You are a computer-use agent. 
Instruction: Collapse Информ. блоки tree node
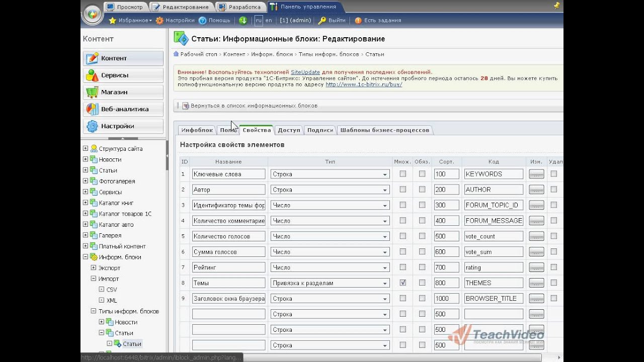[x=86, y=257]
